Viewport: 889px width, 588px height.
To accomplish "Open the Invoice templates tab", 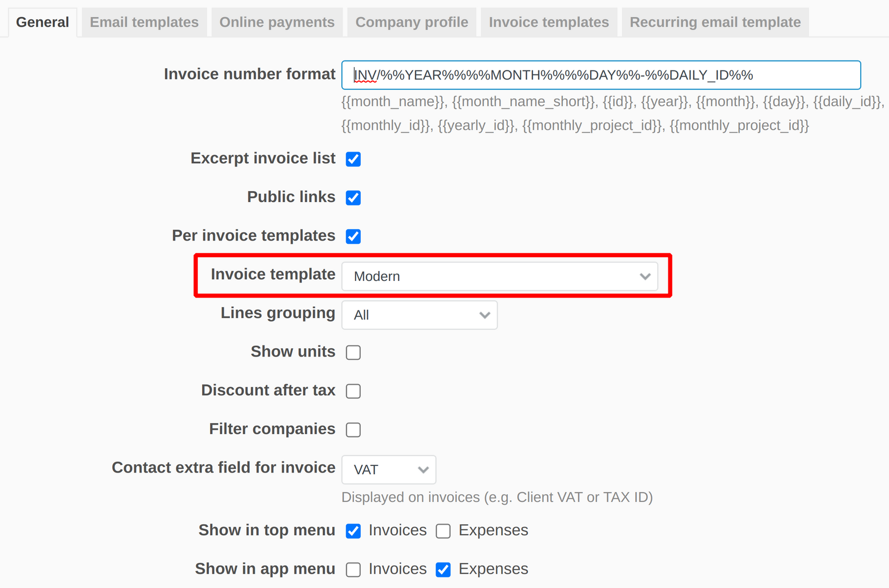I will coord(548,22).
